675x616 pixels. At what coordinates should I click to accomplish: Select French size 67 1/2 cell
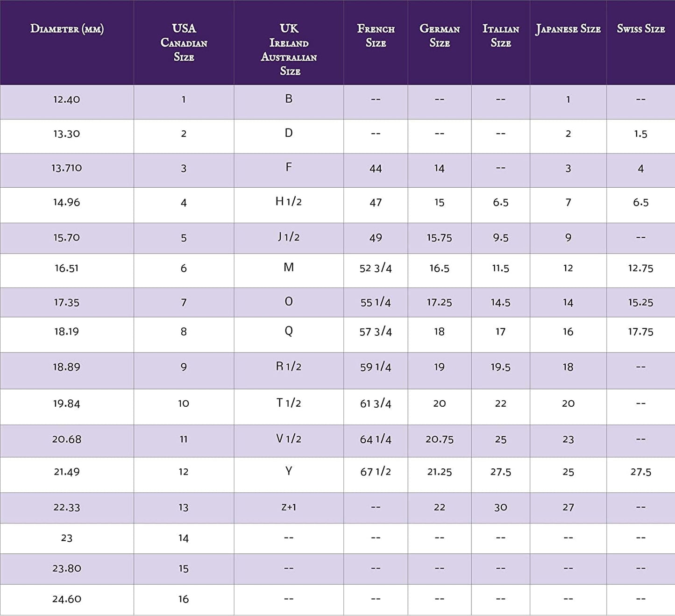click(x=376, y=472)
